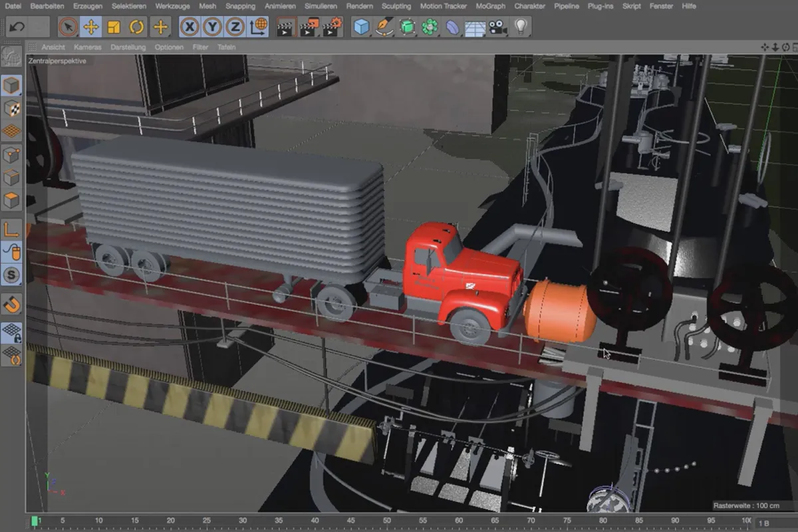798x532 pixels.
Task: Open the Erzeugen menu
Action: pos(88,6)
